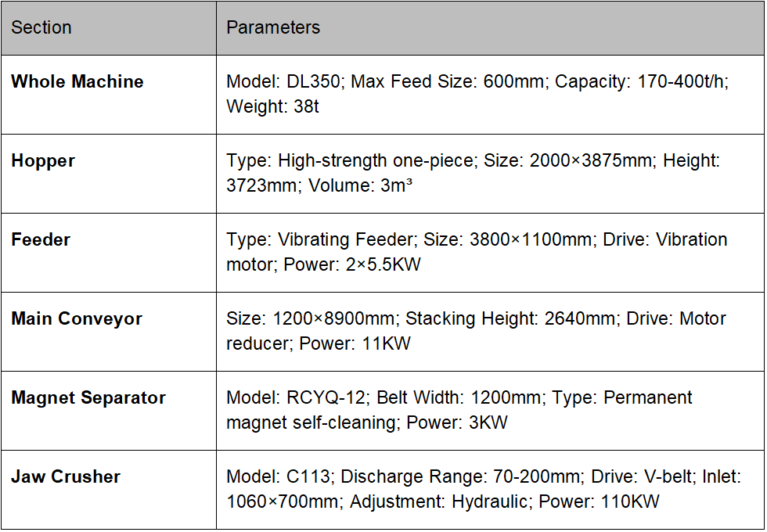
Task: Click the Weight: 38t text
Action: [x=272, y=107]
